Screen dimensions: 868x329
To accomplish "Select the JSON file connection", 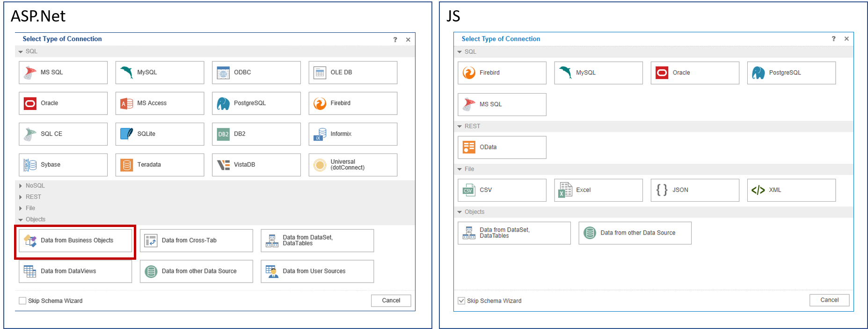I will pyautogui.click(x=695, y=190).
